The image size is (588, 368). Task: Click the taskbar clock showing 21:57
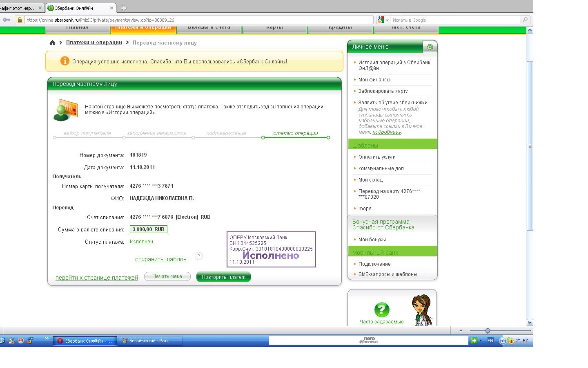522,341
